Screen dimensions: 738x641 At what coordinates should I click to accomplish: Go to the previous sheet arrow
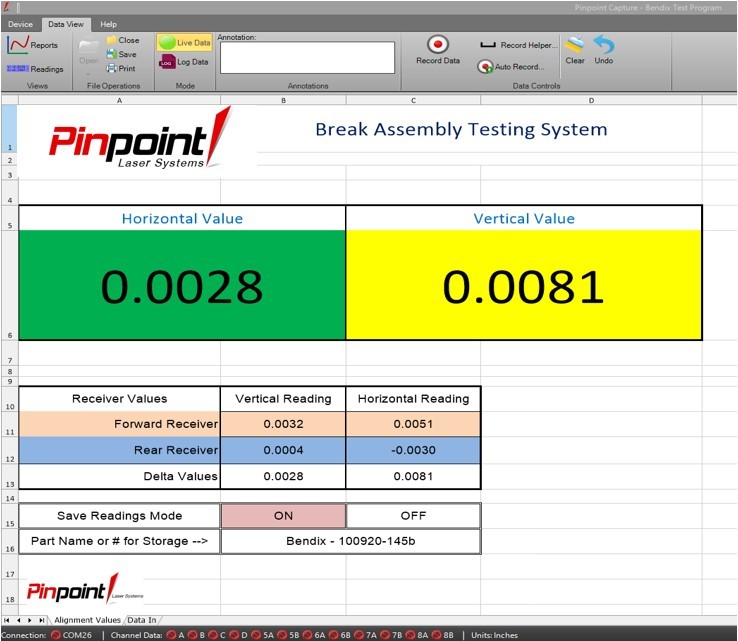(18, 620)
